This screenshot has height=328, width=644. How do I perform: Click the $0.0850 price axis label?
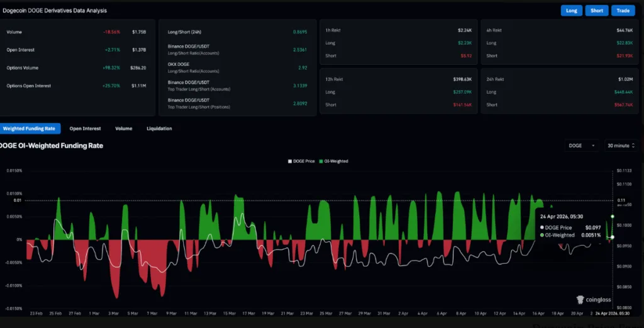(x=624, y=287)
